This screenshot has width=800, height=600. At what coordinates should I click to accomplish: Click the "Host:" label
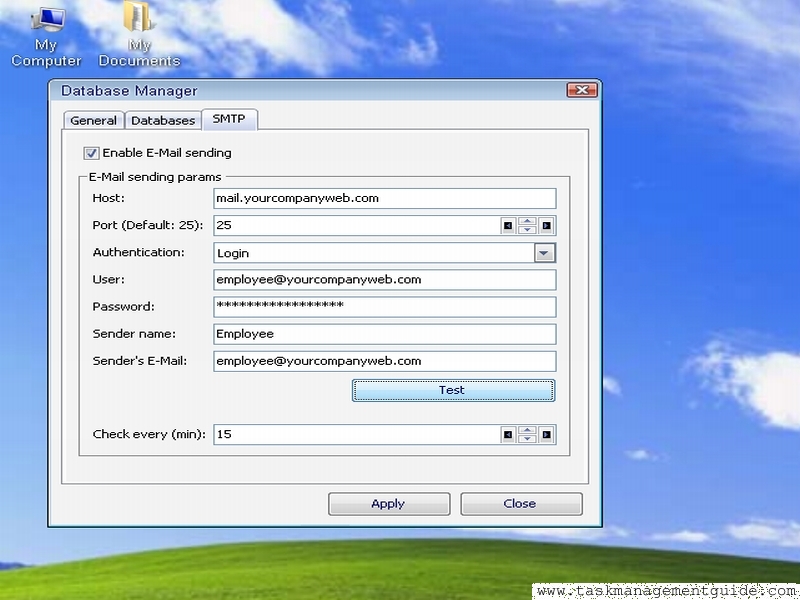point(109,198)
